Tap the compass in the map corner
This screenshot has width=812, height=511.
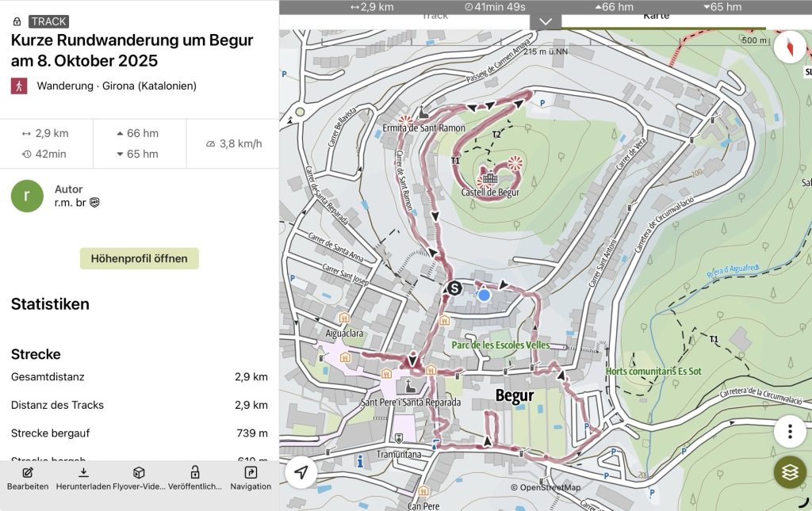(790, 48)
